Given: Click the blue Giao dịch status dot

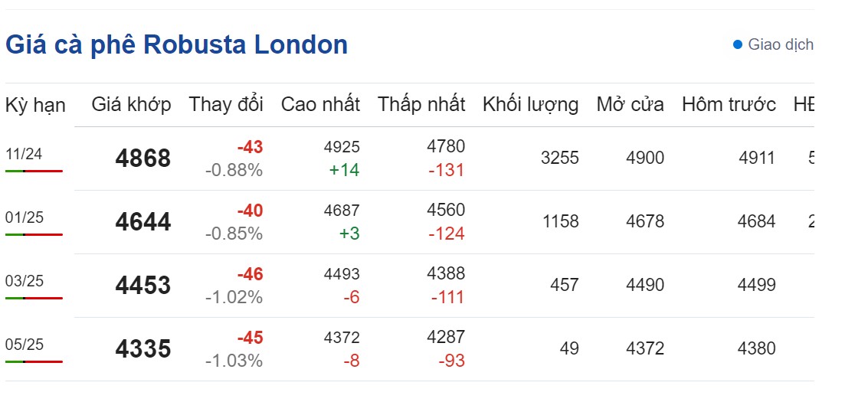Looking at the screenshot, I should click(x=738, y=44).
